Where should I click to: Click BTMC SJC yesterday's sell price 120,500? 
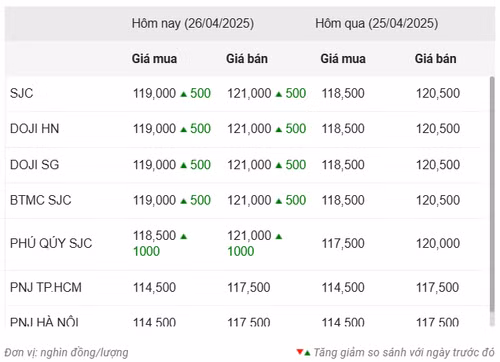(x=438, y=200)
